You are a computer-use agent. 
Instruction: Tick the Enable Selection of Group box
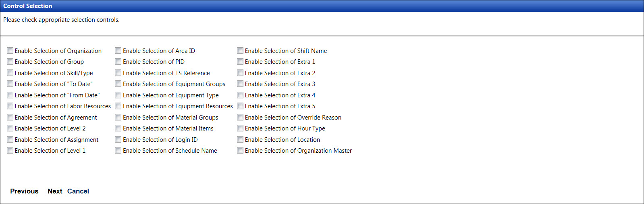click(x=10, y=62)
